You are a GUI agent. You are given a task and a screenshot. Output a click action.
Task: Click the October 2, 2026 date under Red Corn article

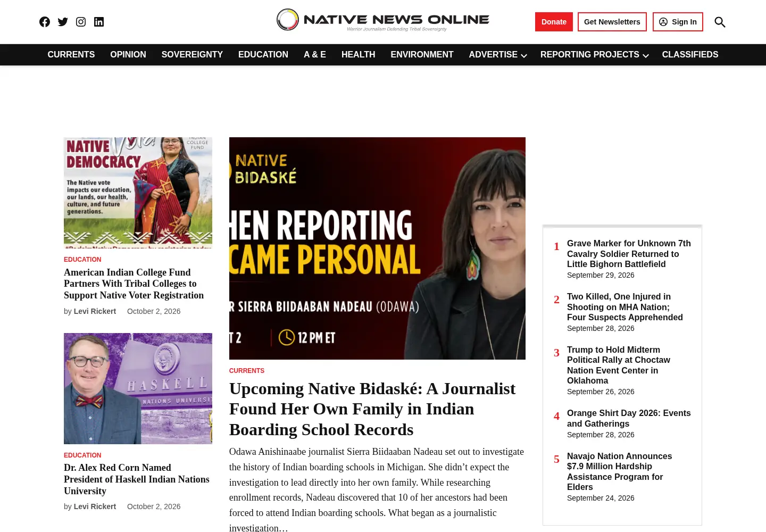tap(154, 506)
